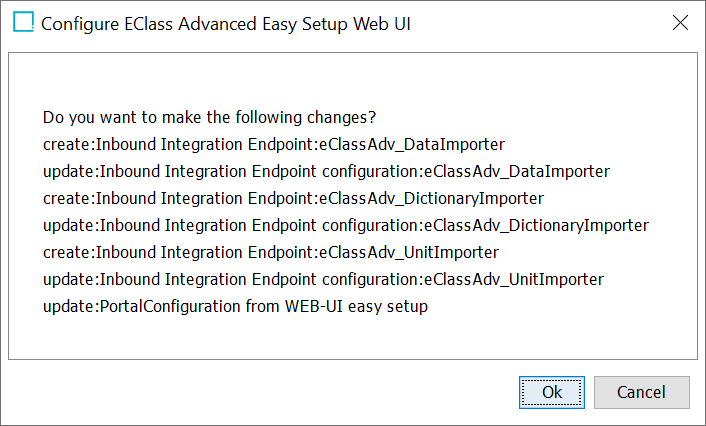The height and width of the screenshot is (426, 706).
Task: Click the blank area above the question text
Action: click(x=353, y=81)
